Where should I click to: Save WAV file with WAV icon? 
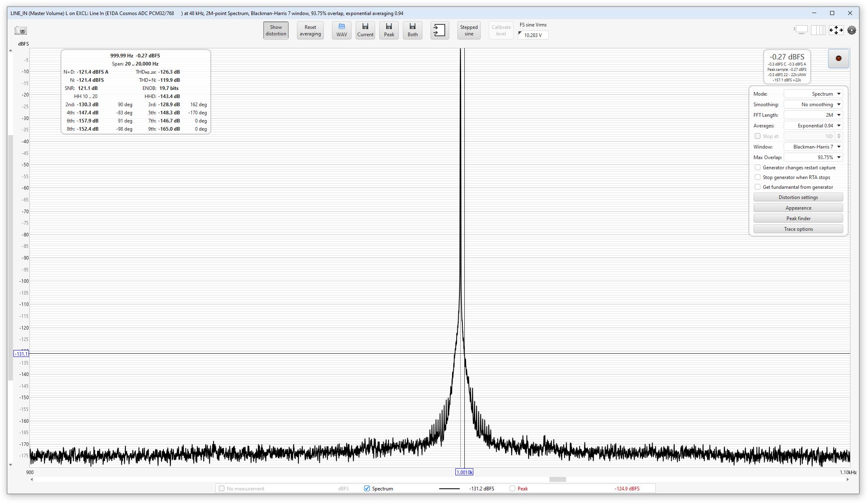[x=341, y=31]
